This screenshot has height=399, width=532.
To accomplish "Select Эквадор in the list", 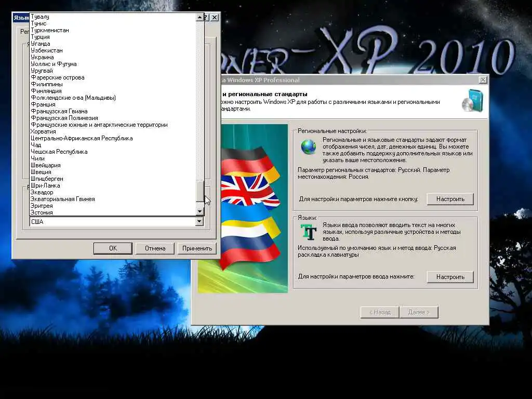I will (x=113, y=192).
